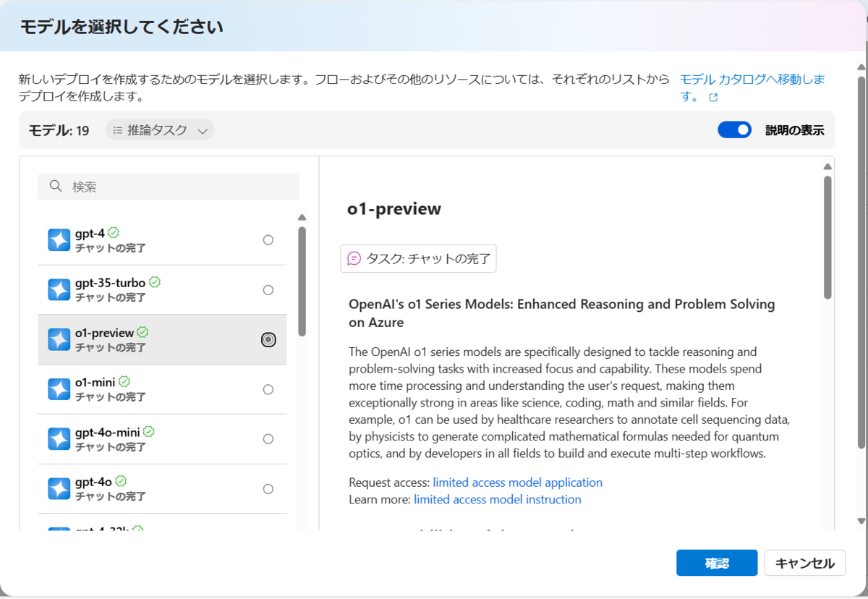Select the o1-mini radio button
The width and height of the screenshot is (868, 599).
268,389
